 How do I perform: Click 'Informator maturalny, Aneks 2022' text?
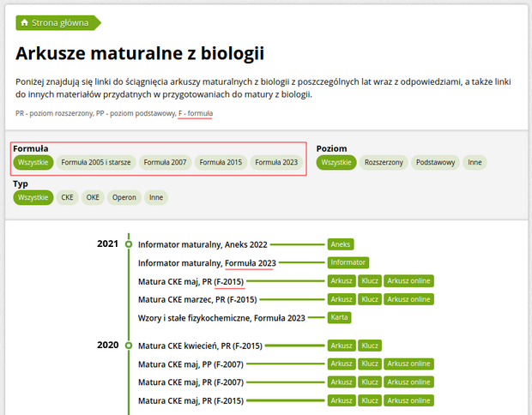click(203, 244)
